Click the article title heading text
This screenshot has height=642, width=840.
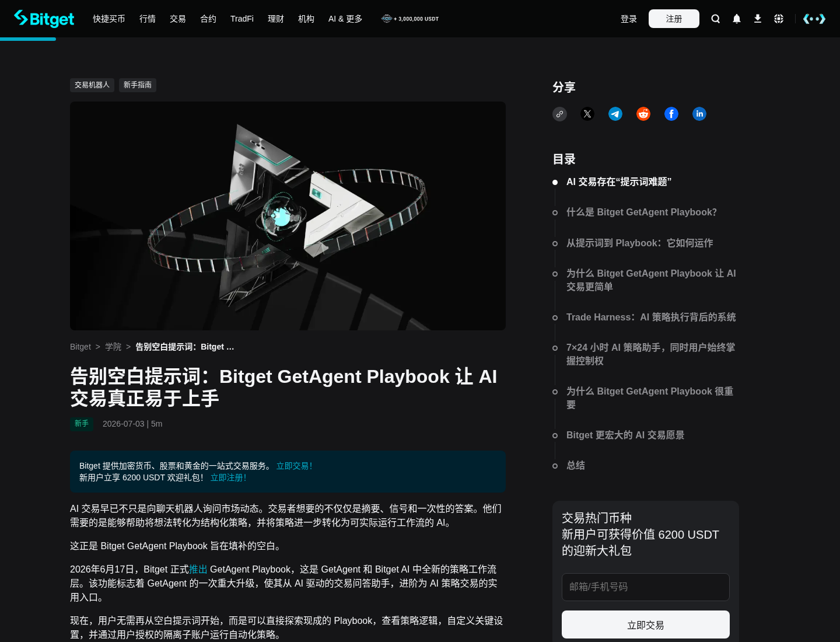point(283,387)
